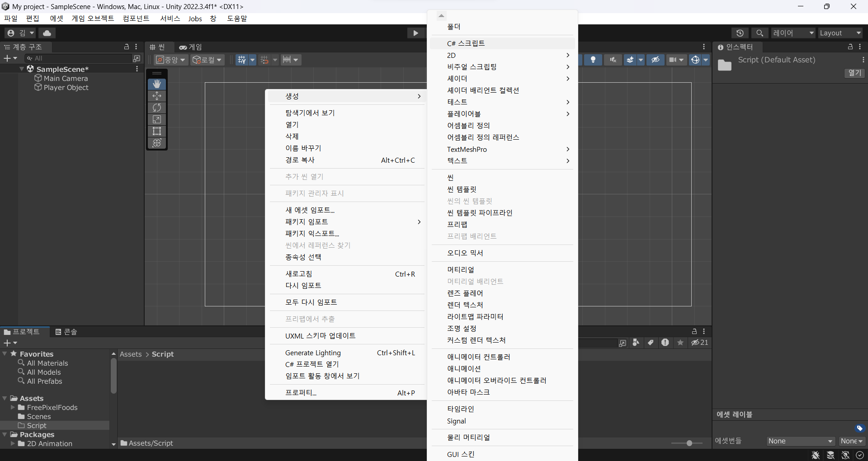
Task: Toggle scene lighting lightbulb button
Action: click(593, 60)
